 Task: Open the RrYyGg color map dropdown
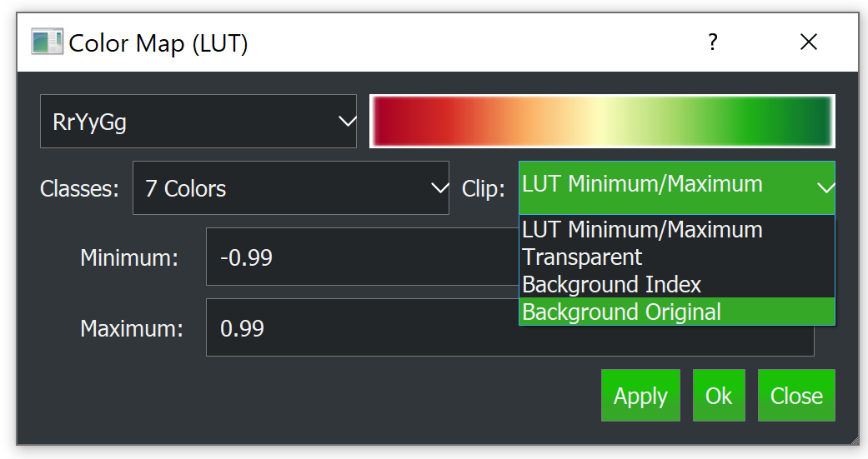click(198, 122)
